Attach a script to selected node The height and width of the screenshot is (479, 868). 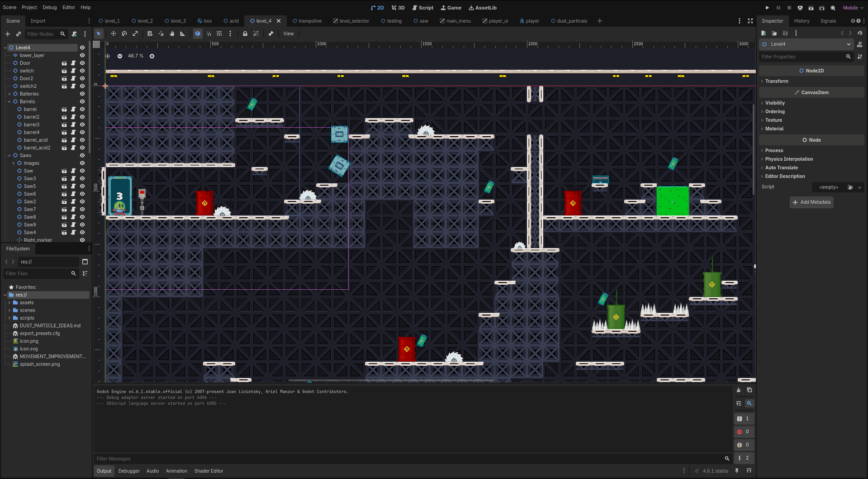click(74, 34)
